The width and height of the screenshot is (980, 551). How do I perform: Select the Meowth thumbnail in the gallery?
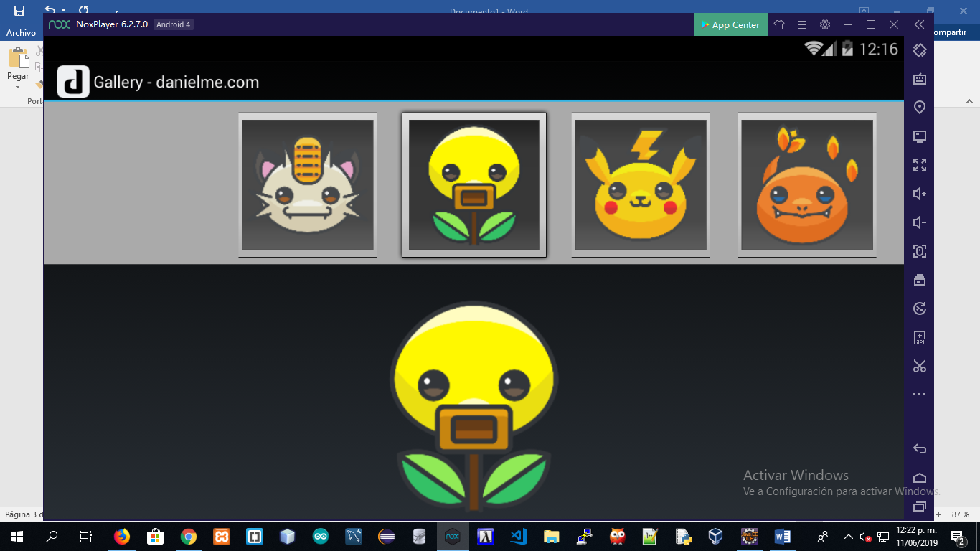coord(308,185)
